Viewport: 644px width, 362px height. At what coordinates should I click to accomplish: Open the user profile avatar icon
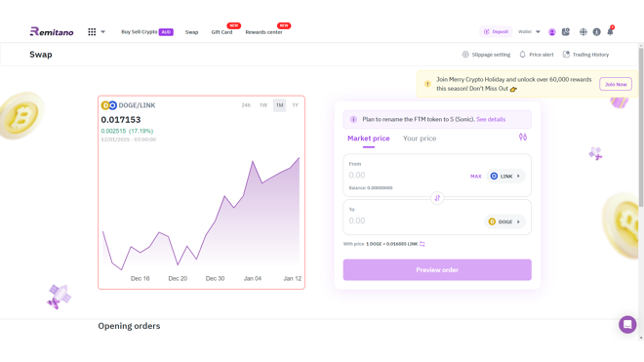click(x=552, y=31)
